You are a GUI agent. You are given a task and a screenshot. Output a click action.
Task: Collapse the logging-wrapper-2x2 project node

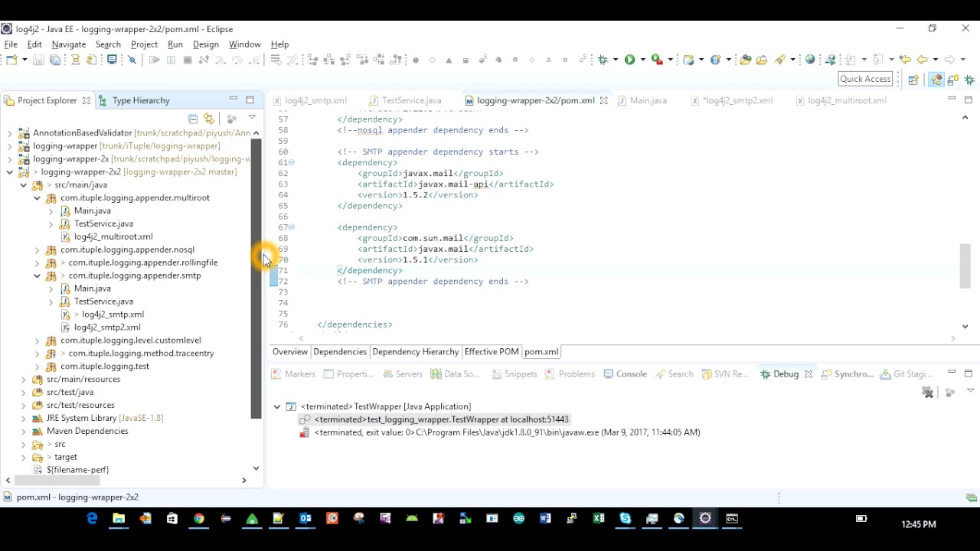pos(9,172)
